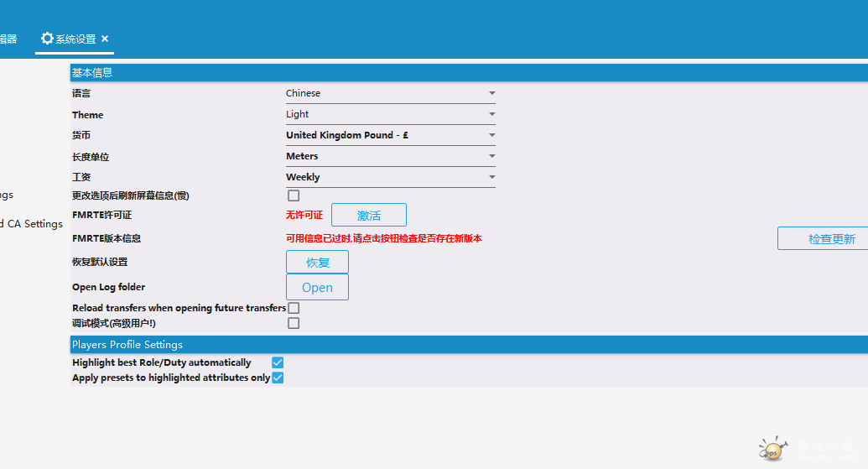Image resolution: width=868 pixels, height=469 pixels.
Task: Enable 更改选项后刷新屏幕信息 checkbox
Action: click(x=294, y=195)
